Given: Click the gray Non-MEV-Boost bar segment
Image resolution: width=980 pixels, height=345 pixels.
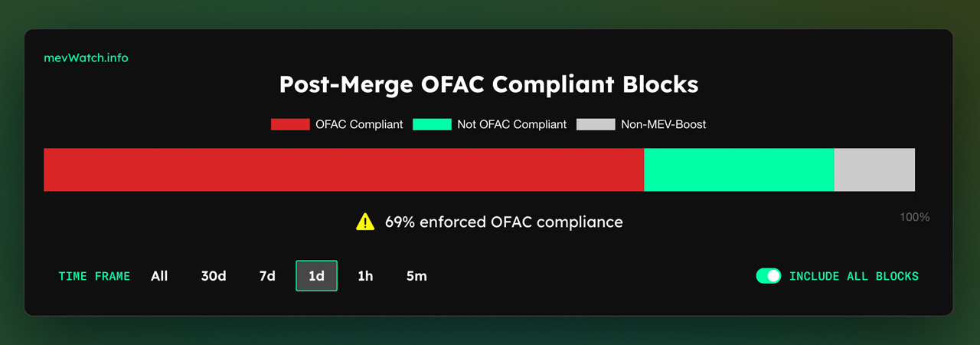Looking at the screenshot, I should click(x=874, y=169).
